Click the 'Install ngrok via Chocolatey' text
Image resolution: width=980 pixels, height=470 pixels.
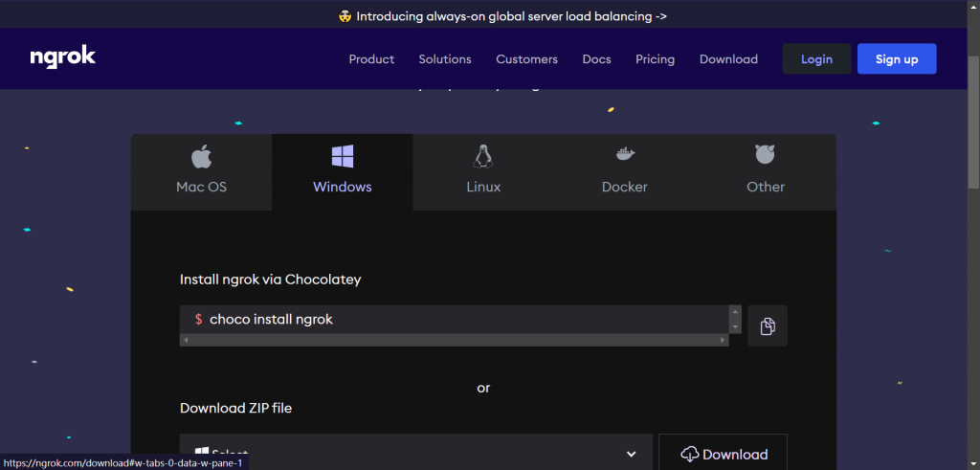[x=271, y=280]
